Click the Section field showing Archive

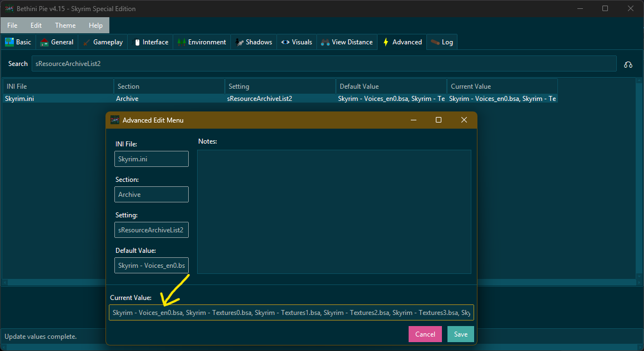click(x=152, y=195)
